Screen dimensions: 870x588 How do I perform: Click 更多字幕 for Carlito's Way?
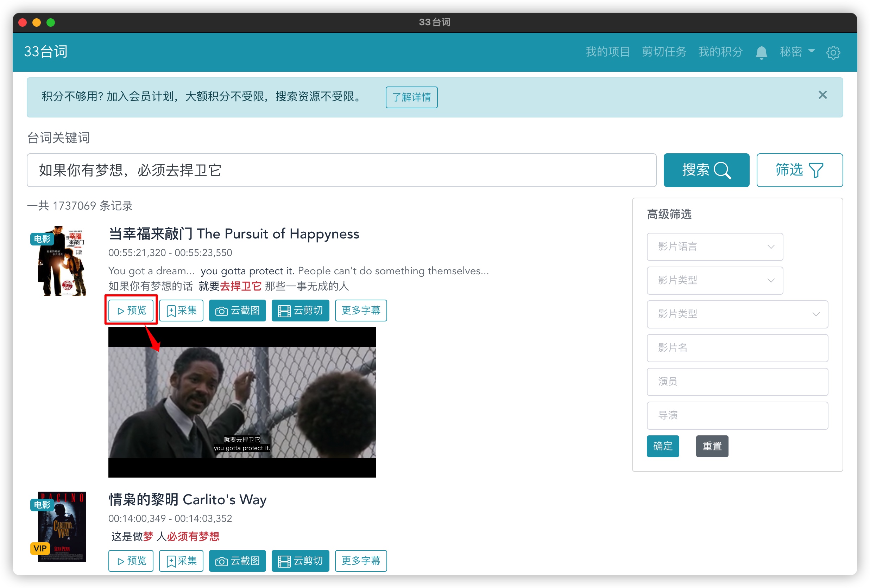tap(361, 560)
